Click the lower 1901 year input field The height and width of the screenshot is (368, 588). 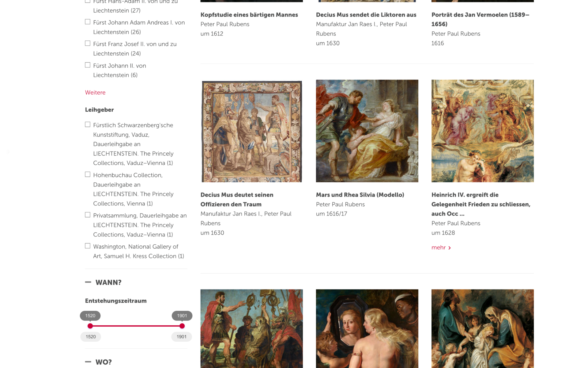(x=182, y=337)
